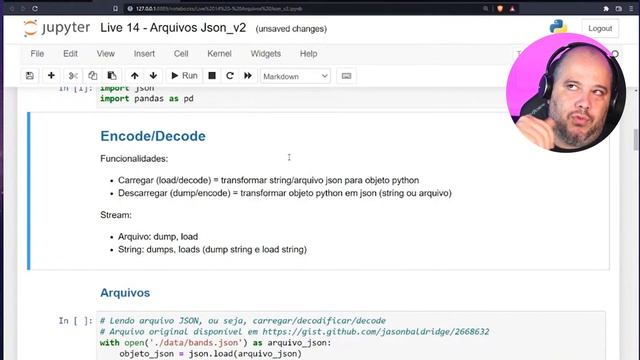Screen dimensions: 640x360
Task: Rename notebook title Live 14 - Arquivos Json_v2
Action: click(173, 28)
